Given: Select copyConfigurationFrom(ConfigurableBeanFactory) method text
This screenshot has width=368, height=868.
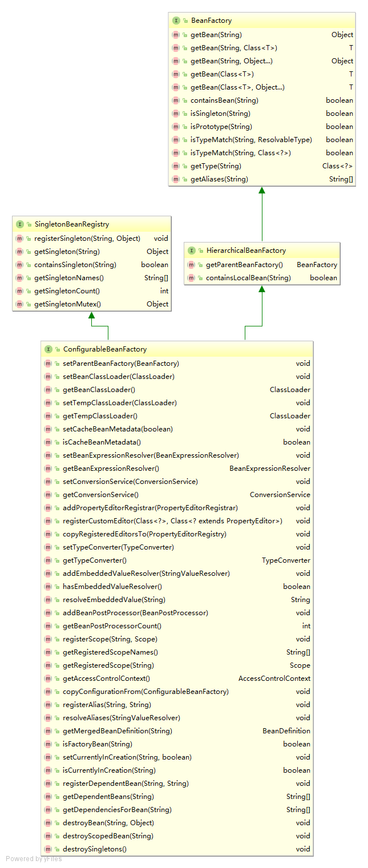Looking at the screenshot, I should pos(146,692).
